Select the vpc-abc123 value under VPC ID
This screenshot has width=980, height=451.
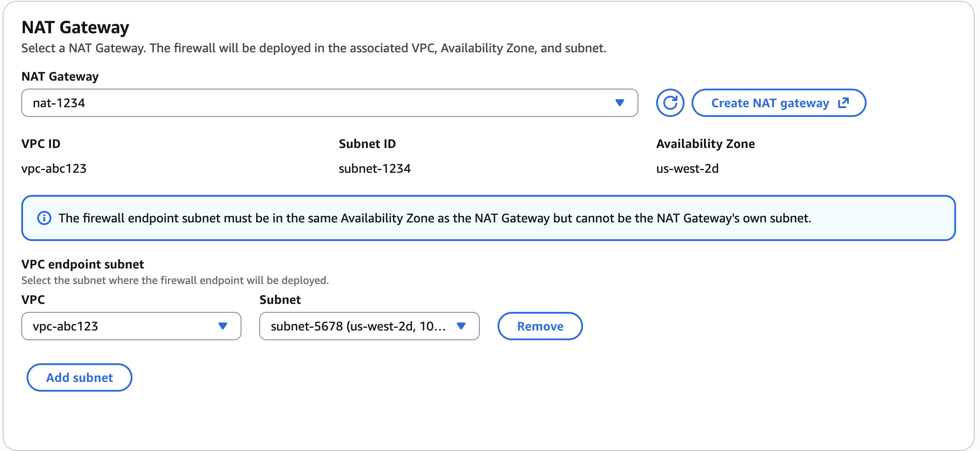[54, 168]
